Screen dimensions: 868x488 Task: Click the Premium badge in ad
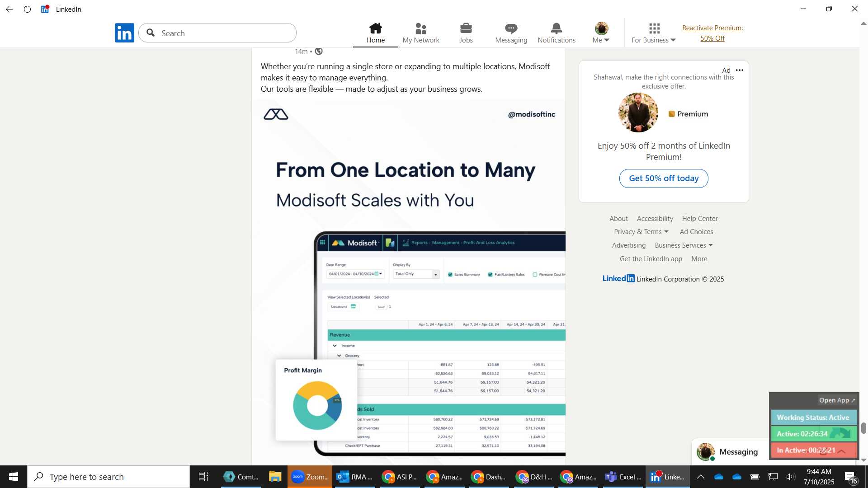tap(688, 114)
